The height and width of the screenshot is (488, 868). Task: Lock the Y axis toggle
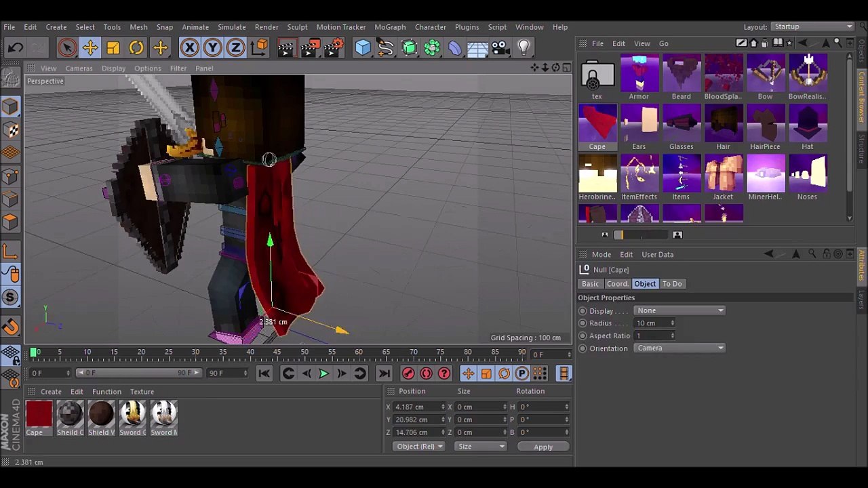[x=213, y=47]
